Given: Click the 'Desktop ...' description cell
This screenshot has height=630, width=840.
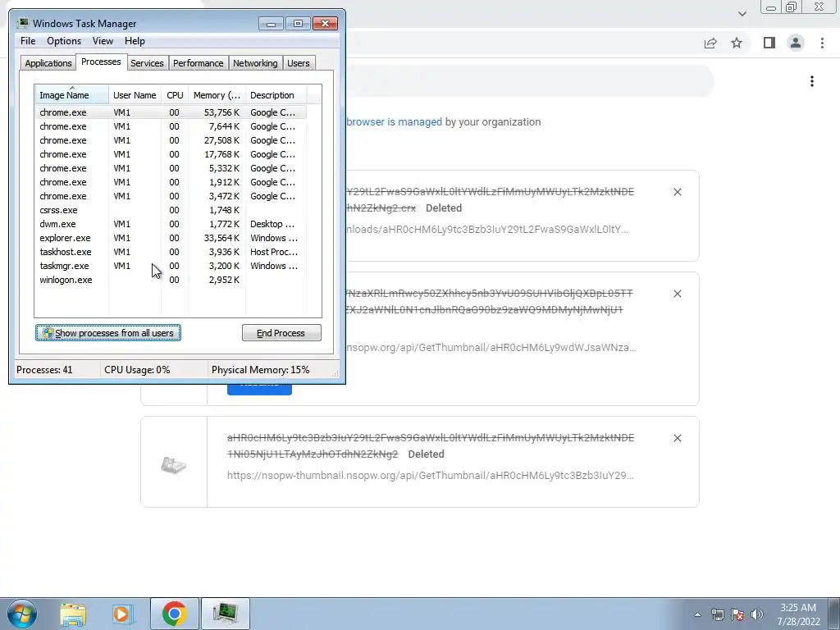Looking at the screenshot, I should click(x=272, y=224).
